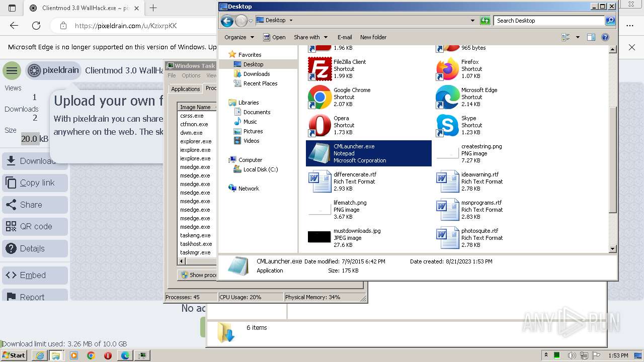Open Task Manager Options menu

(191, 76)
